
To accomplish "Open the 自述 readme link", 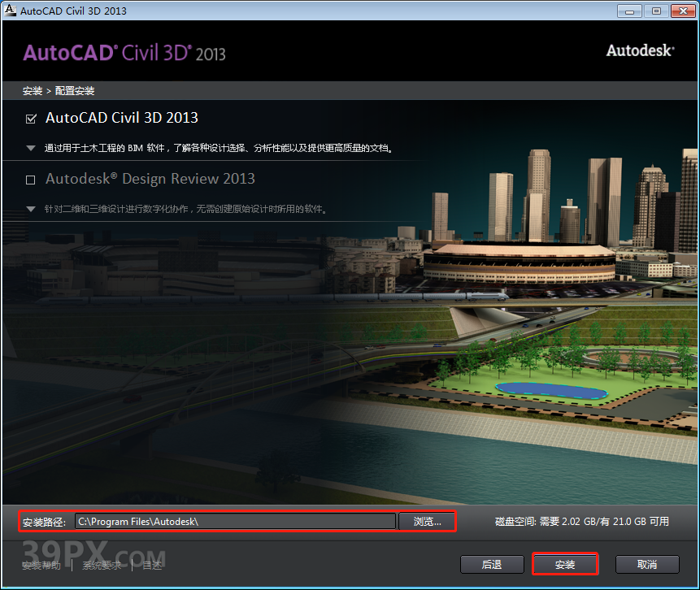I will pos(152,565).
